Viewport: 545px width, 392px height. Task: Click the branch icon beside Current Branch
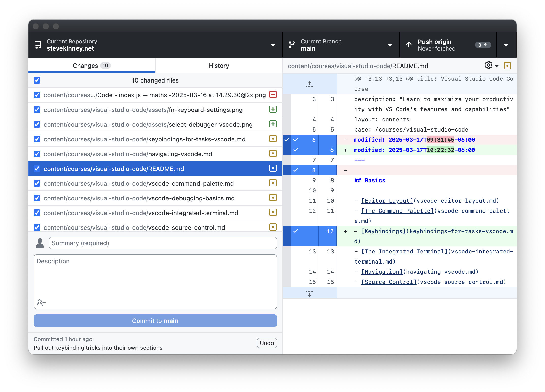292,45
